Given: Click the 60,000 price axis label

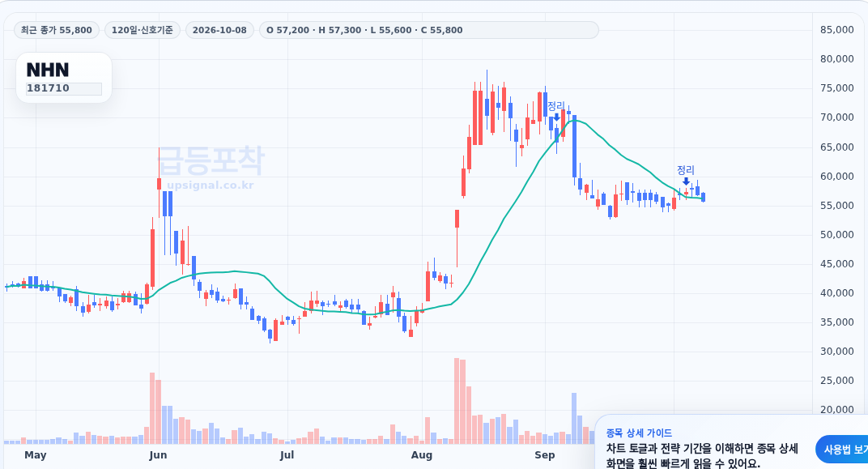Looking at the screenshot, I should click(x=837, y=177).
